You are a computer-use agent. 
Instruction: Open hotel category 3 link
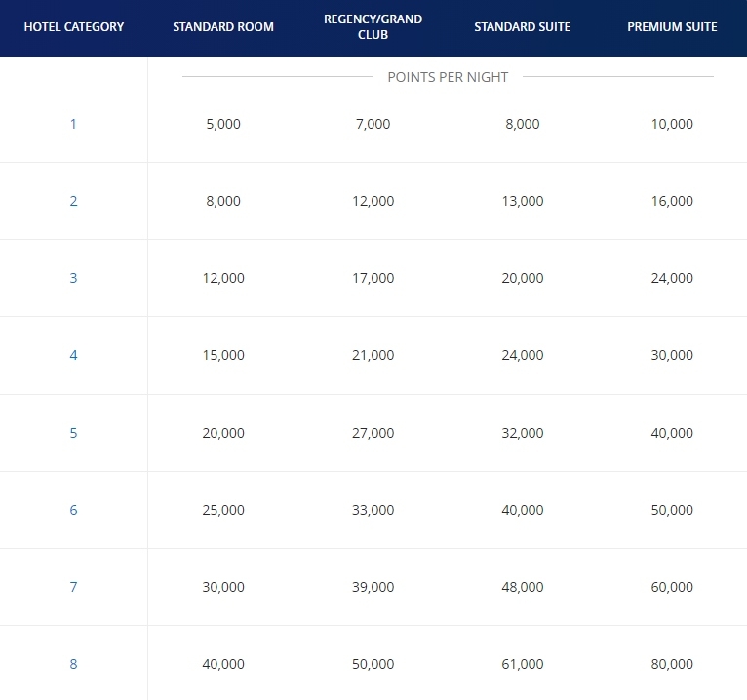click(x=73, y=278)
